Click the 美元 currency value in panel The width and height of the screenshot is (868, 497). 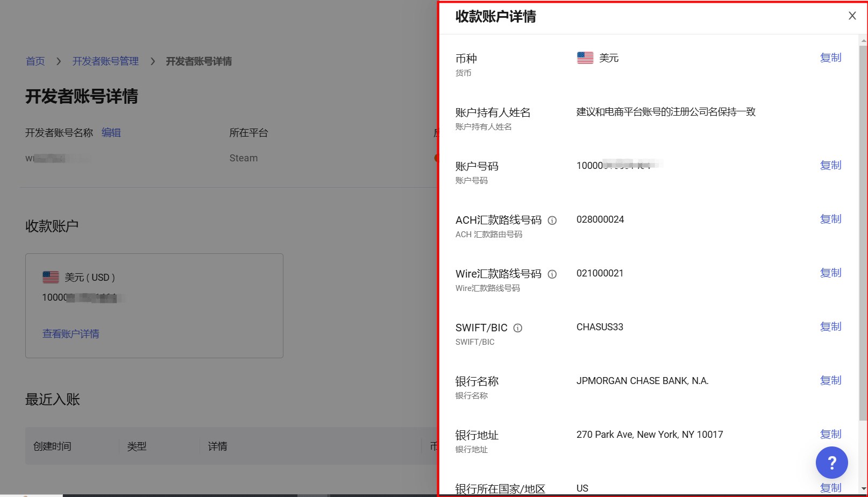click(609, 58)
